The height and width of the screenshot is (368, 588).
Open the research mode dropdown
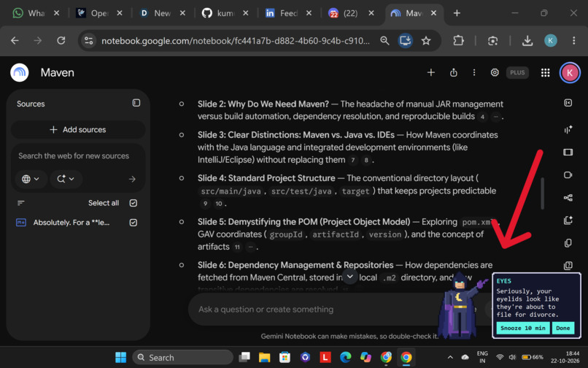[65, 179]
